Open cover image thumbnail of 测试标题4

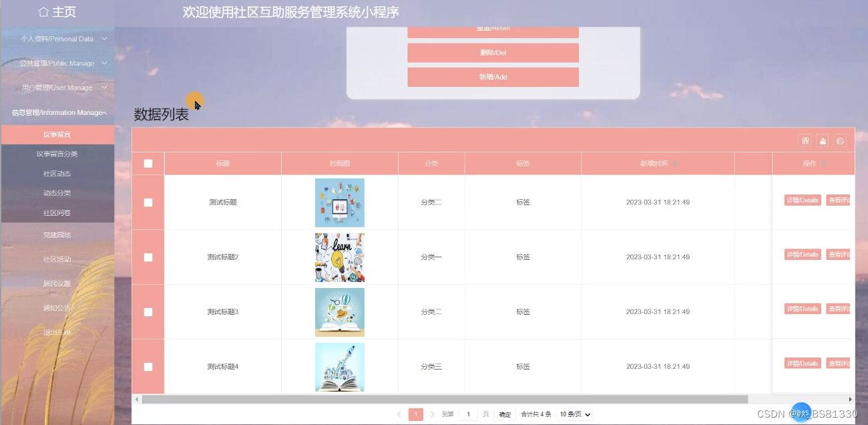pyautogui.click(x=340, y=367)
